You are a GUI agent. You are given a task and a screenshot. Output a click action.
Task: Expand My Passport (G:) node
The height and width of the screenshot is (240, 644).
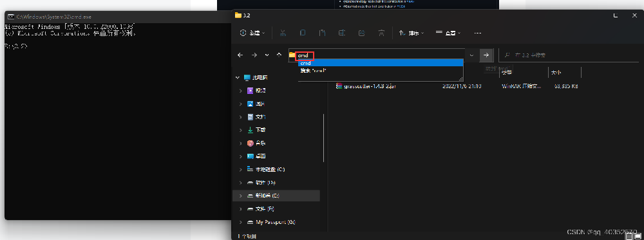coord(241,222)
